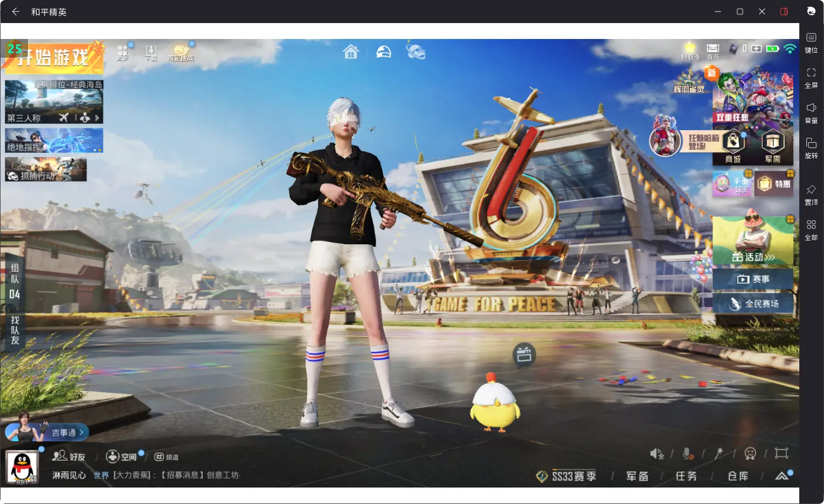
Task: Click the magic wand icon
Action: [x=719, y=453]
